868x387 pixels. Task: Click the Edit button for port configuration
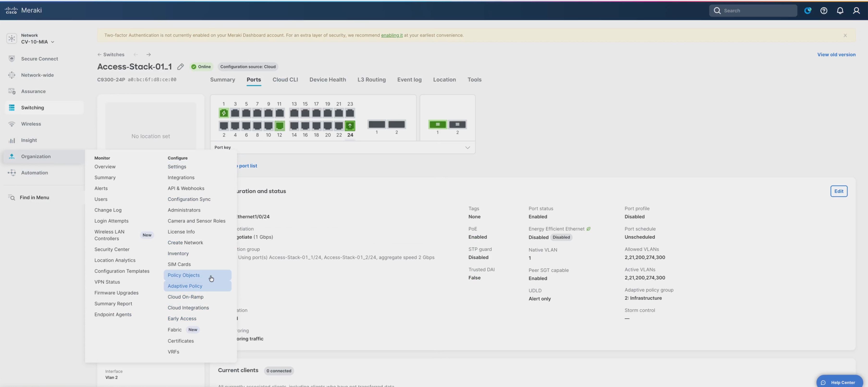click(838, 191)
